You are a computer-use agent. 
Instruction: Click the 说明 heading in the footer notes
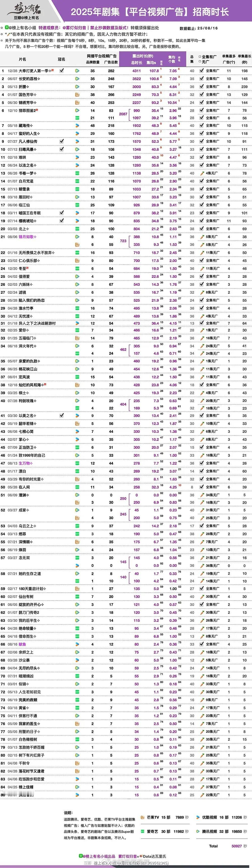68,813
